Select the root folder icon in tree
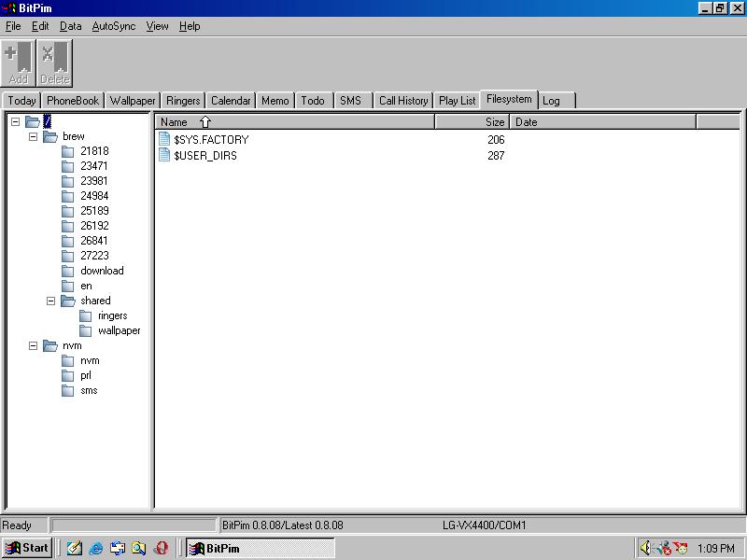The height and width of the screenshot is (560, 747). coord(33,122)
